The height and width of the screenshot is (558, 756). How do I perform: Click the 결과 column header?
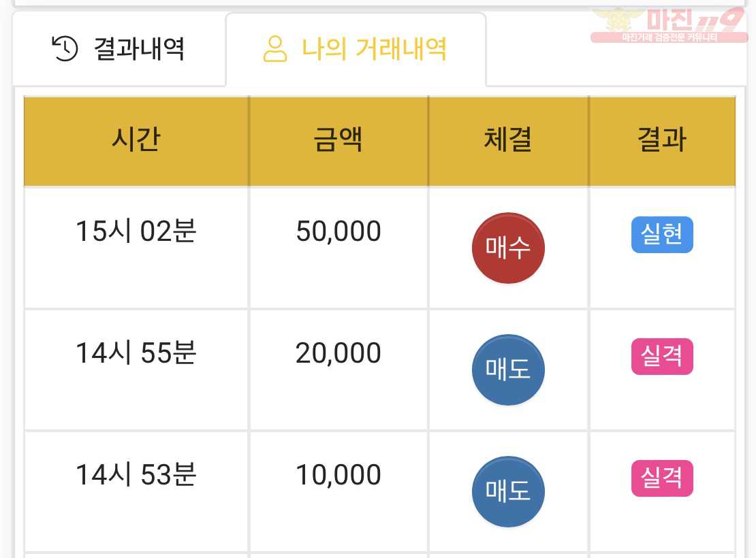662,141
